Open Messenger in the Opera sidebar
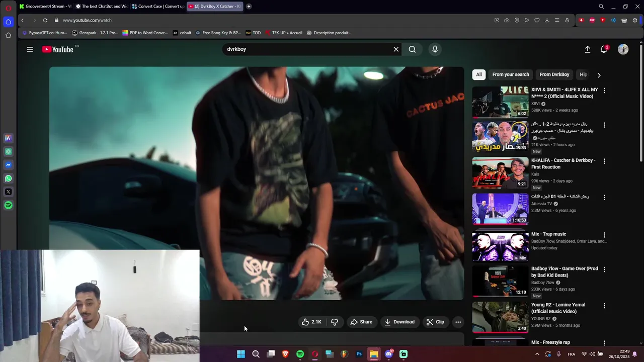The width and height of the screenshot is (644, 362). click(x=8, y=165)
